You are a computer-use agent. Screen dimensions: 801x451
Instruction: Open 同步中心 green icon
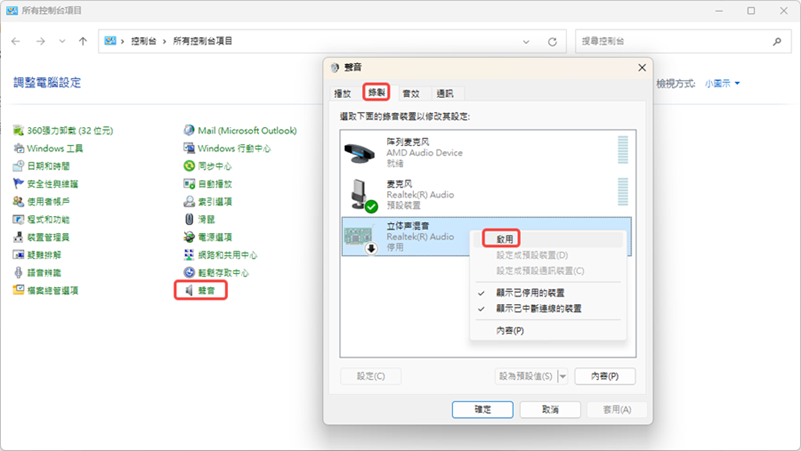[189, 166]
